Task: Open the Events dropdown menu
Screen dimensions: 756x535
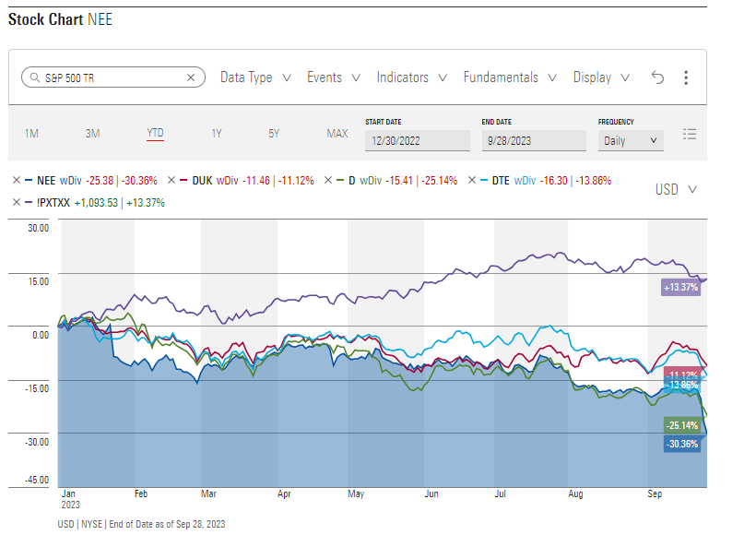Action: coord(334,77)
